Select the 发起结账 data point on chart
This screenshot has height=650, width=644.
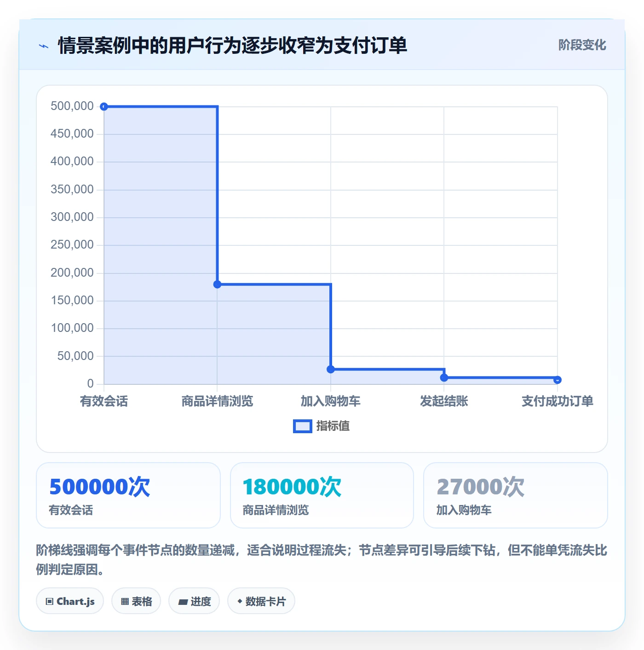pos(444,377)
